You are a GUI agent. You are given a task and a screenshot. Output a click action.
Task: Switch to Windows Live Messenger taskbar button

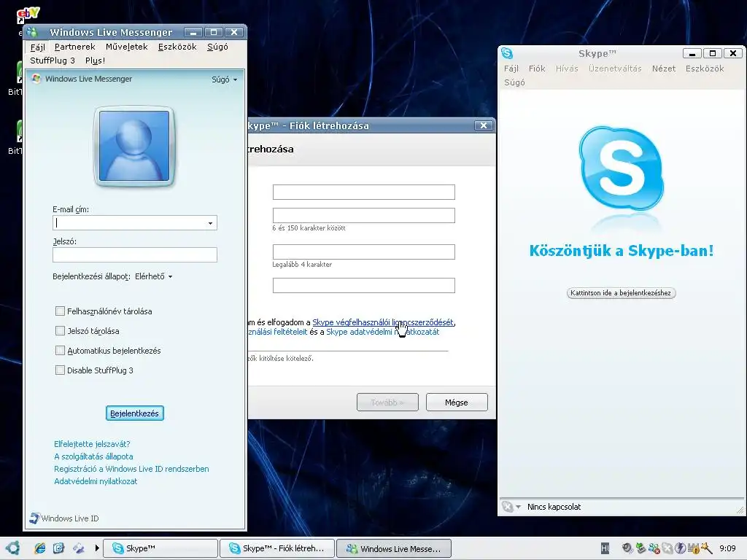393,548
